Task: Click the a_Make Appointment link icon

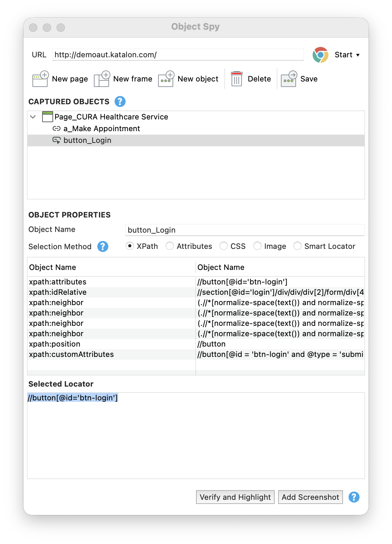Action: [x=57, y=128]
